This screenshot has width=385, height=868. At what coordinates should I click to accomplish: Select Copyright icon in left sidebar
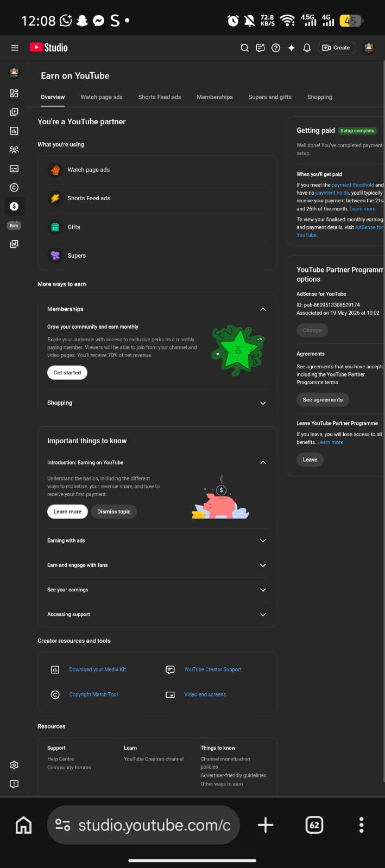pos(14,187)
